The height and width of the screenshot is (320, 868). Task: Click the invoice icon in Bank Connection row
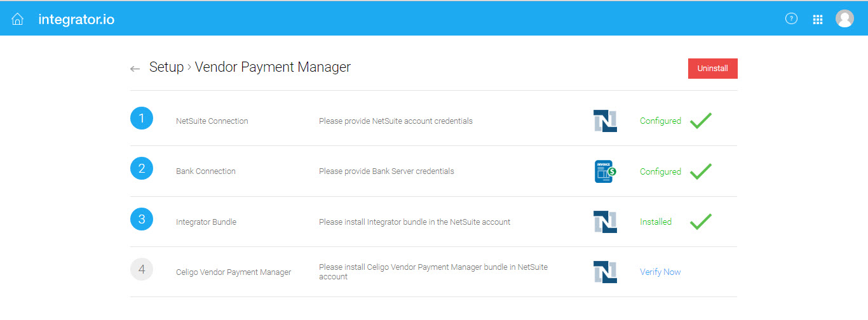(605, 171)
